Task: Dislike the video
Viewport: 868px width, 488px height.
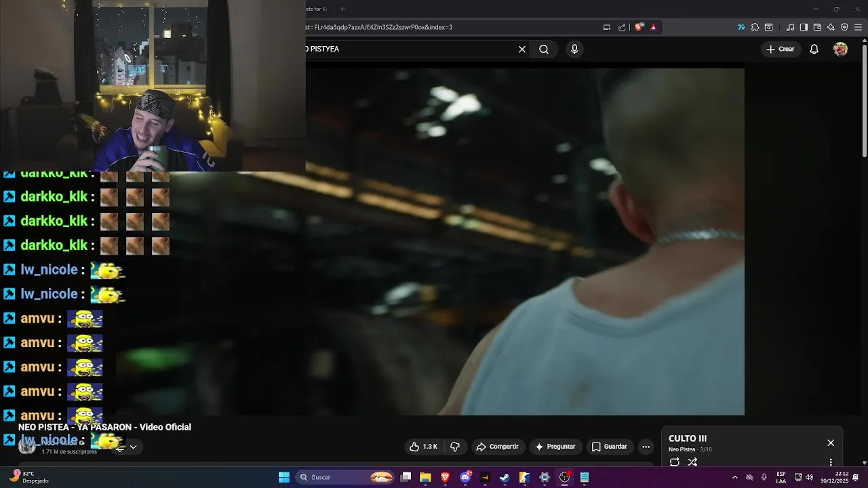Action: pos(455,447)
